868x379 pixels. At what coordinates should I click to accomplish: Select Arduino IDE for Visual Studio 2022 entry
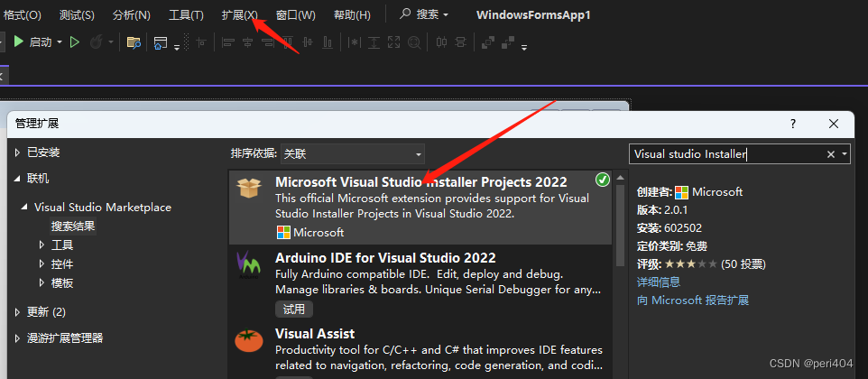(420, 282)
